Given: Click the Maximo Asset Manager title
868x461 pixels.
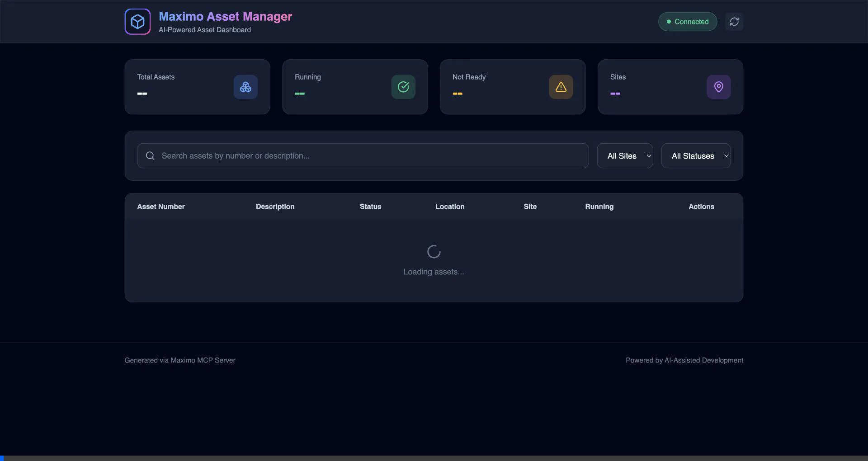Looking at the screenshot, I should click(226, 16).
